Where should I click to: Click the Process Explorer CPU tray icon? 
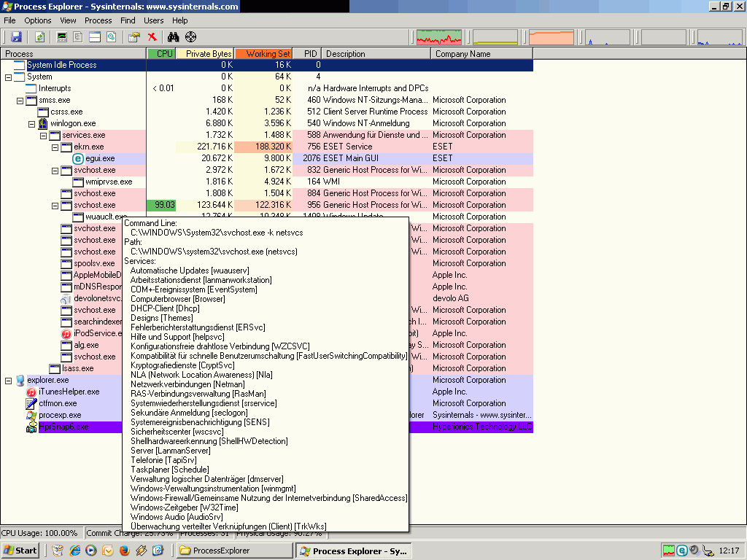pos(669,551)
